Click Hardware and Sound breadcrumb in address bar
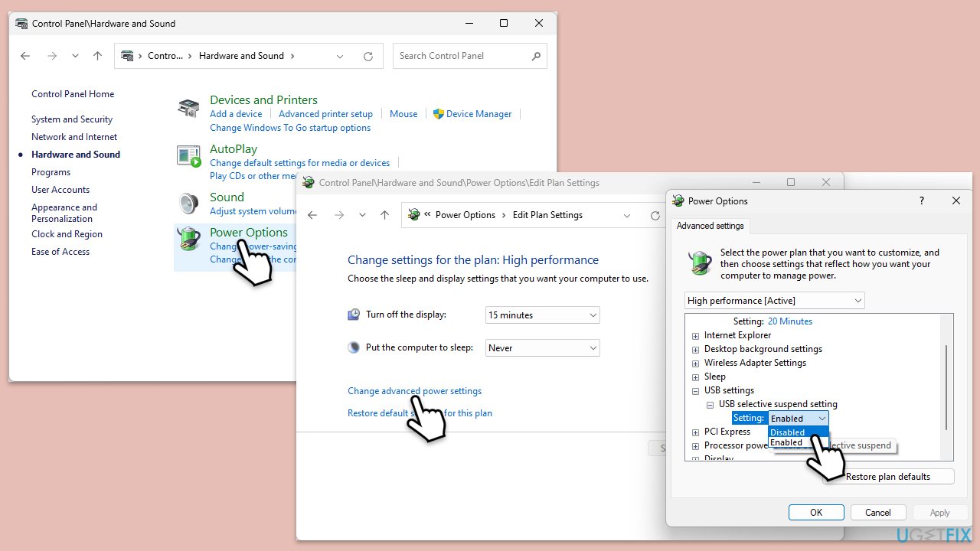Screen dimensions: 980x551 coord(241,56)
